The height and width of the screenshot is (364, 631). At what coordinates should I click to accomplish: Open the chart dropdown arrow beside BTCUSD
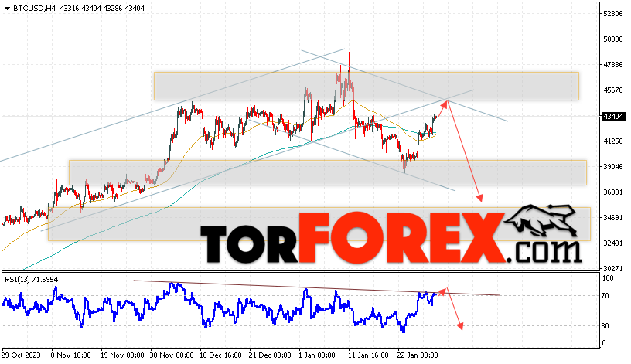pos(7,8)
